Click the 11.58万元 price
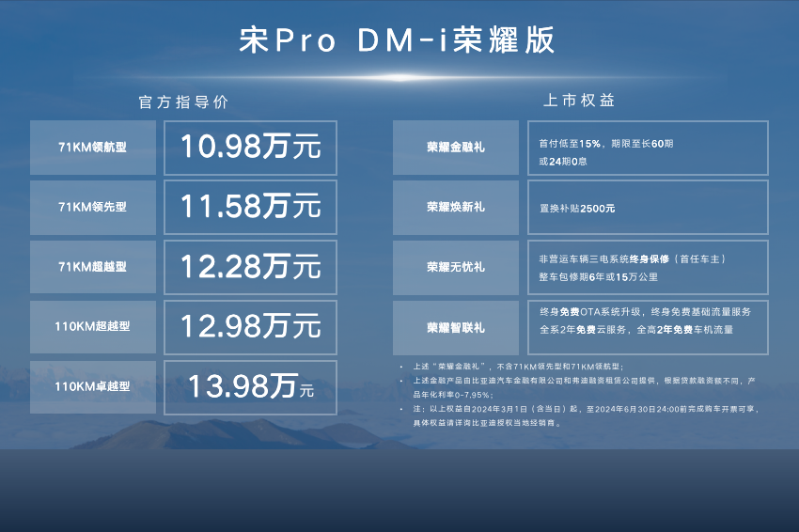799x532 pixels. click(x=251, y=207)
